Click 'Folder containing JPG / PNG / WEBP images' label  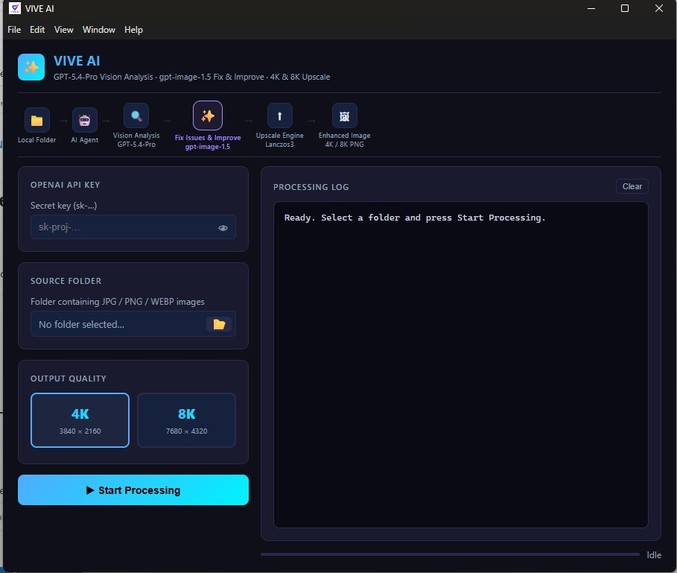pyautogui.click(x=117, y=302)
